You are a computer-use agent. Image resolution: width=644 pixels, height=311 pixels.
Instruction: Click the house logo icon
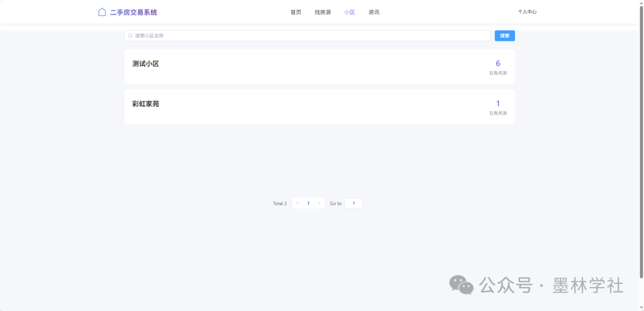pos(102,12)
